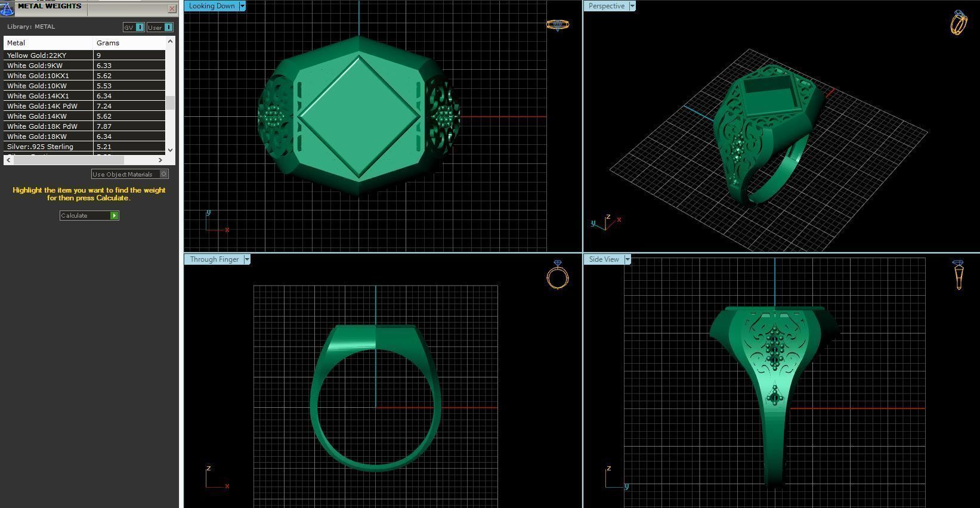Select the White Gold:9KW row
980x508 pixels.
click(84, 65)
